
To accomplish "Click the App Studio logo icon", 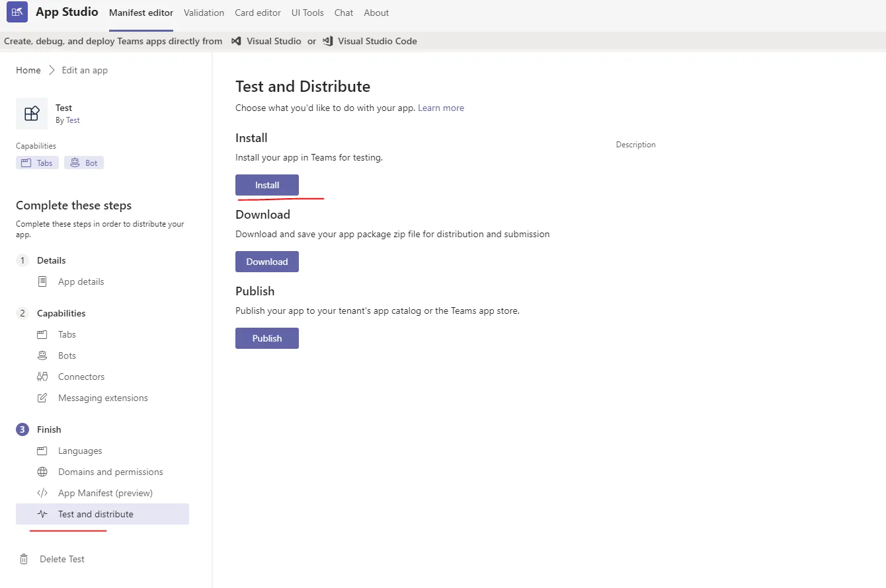I will coord(17,12).
